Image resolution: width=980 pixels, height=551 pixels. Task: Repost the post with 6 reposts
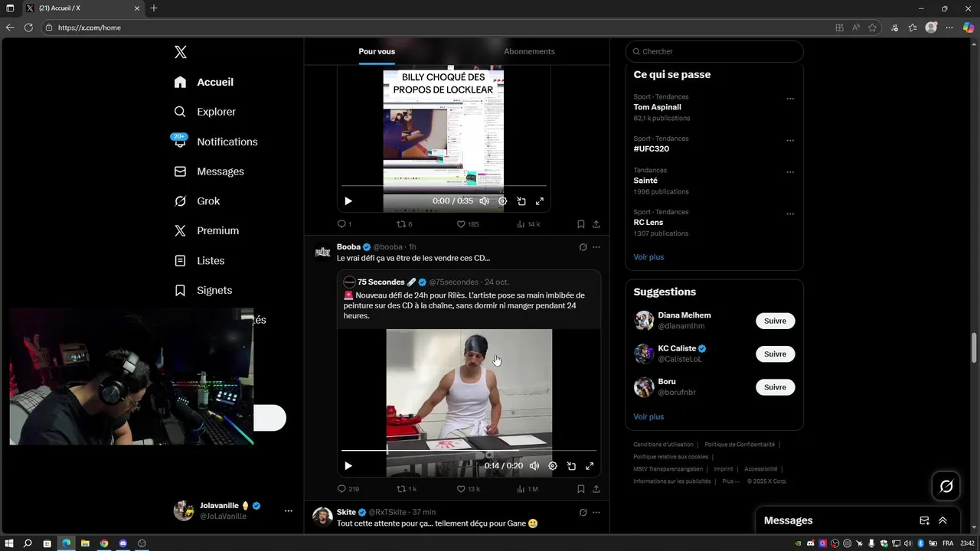coord(404,224)
